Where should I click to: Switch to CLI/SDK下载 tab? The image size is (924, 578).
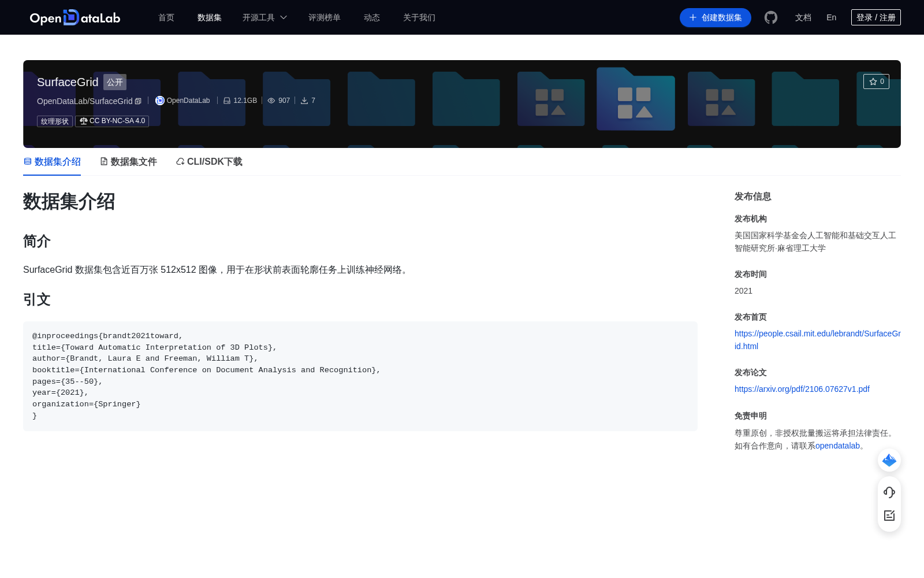pyautogui.click(x=209, y=162)
